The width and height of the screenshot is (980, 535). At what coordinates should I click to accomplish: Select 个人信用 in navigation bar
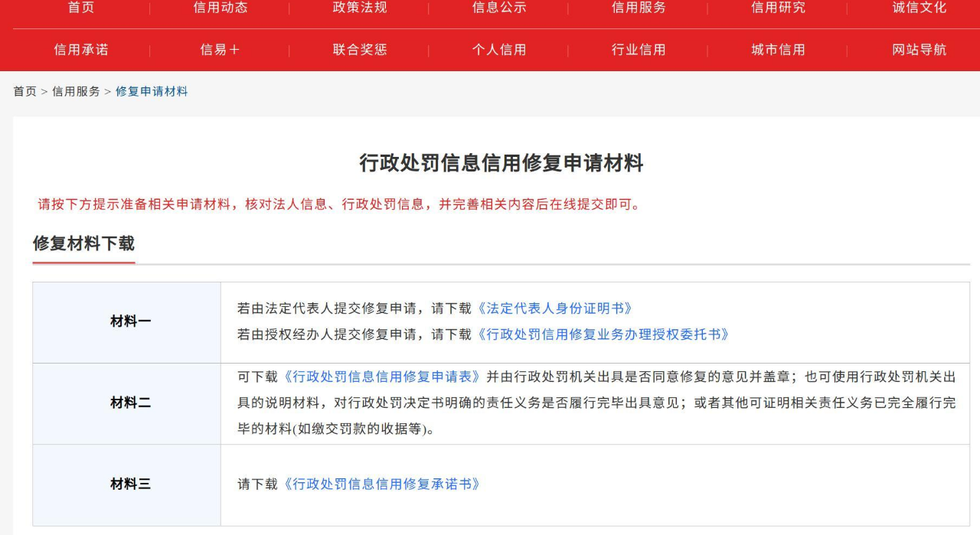[x=499, y=50]
